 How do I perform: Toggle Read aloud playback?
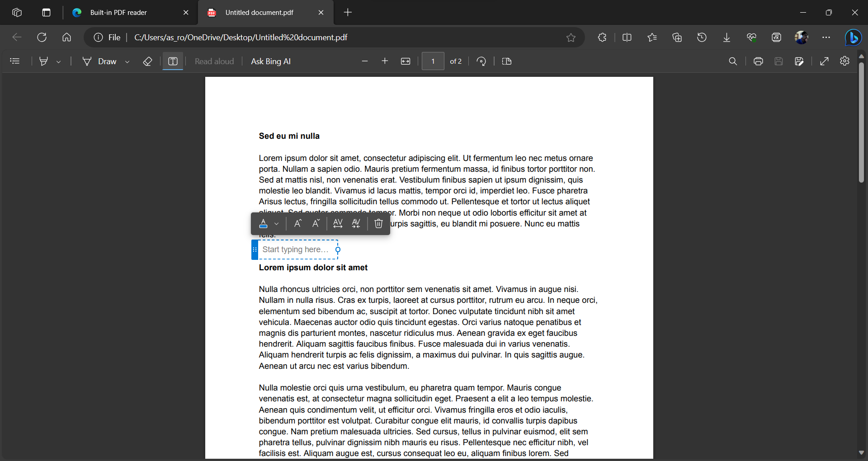[x=214, y=61]
